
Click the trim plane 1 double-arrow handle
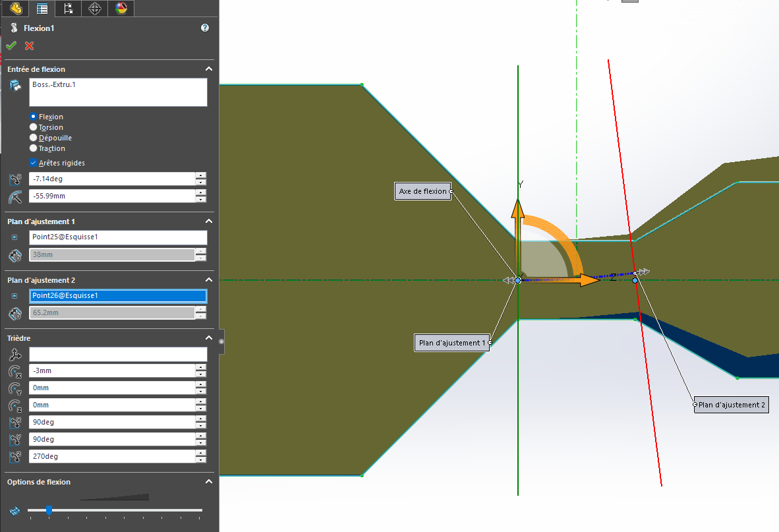[507, 280]
